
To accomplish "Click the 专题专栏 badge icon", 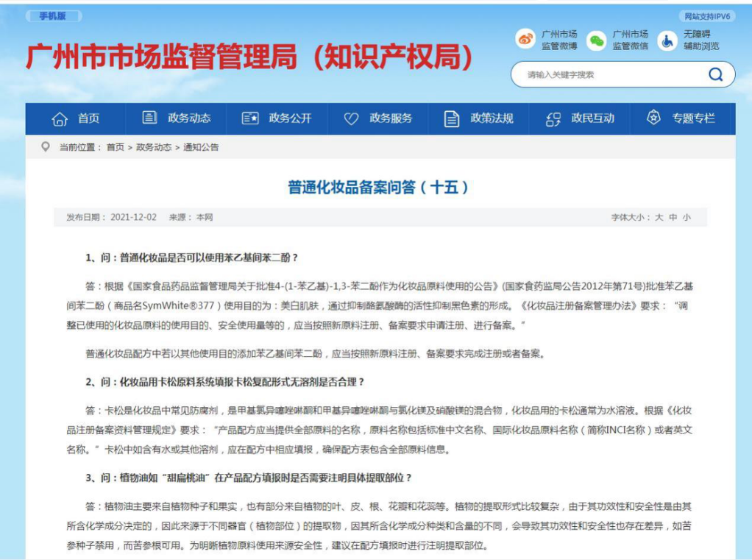I will pos(653,118).
